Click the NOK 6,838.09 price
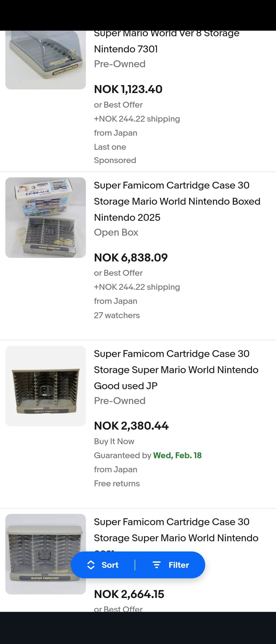 pos(131,258)
